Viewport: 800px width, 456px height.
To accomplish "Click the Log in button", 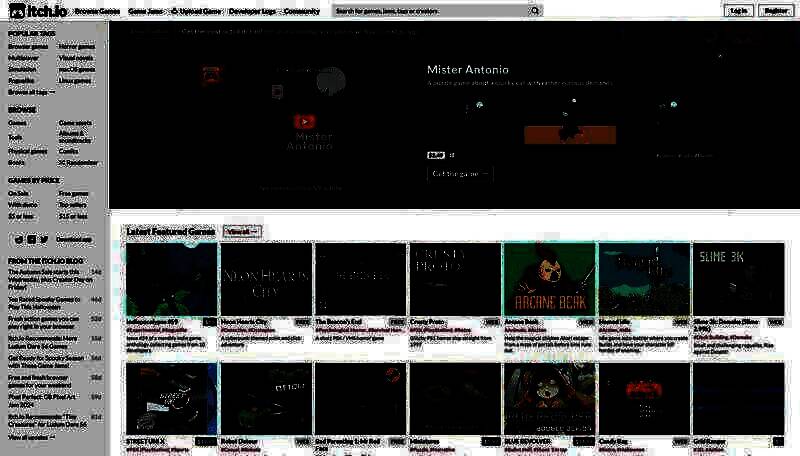I will pyautogui.click(x=739, y=11).
